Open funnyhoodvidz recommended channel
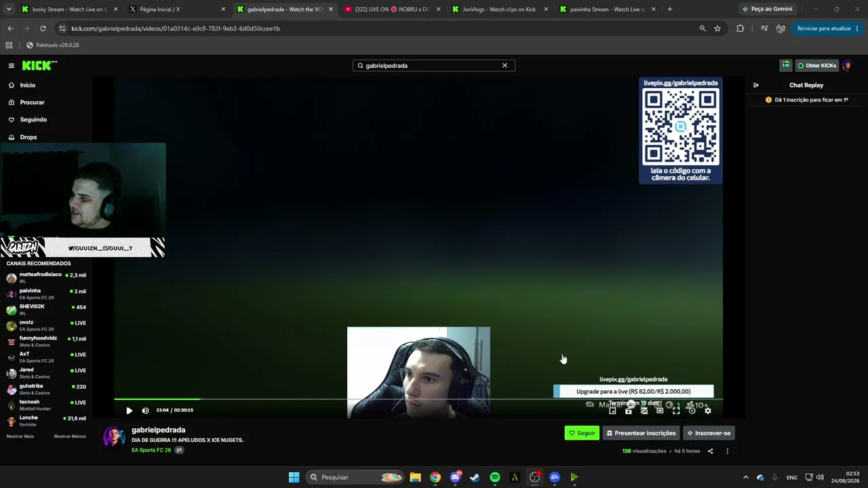The width and height of the screenshot is (868, 488). [x=46, y=341]
